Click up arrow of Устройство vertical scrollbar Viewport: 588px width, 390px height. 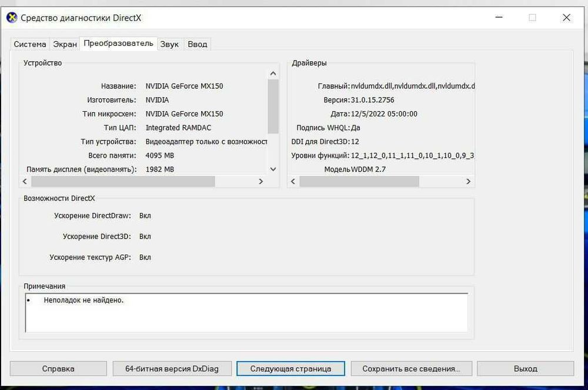tap(273, 74)
